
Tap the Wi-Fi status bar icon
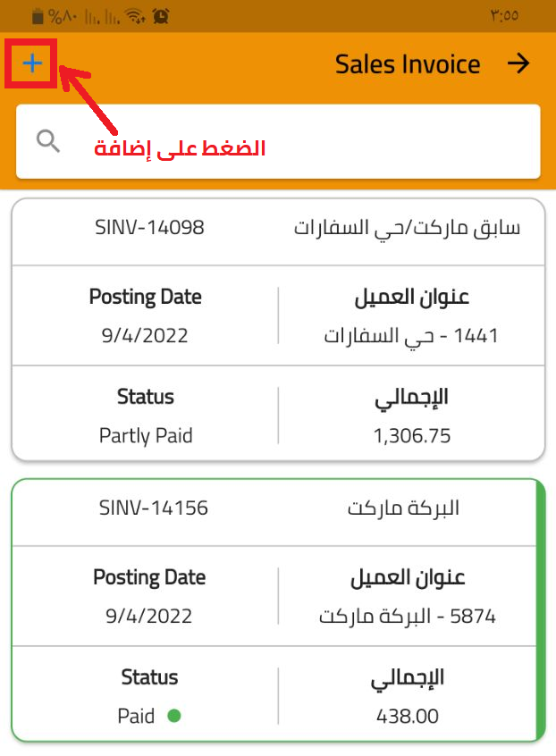[x=136, y=16]
